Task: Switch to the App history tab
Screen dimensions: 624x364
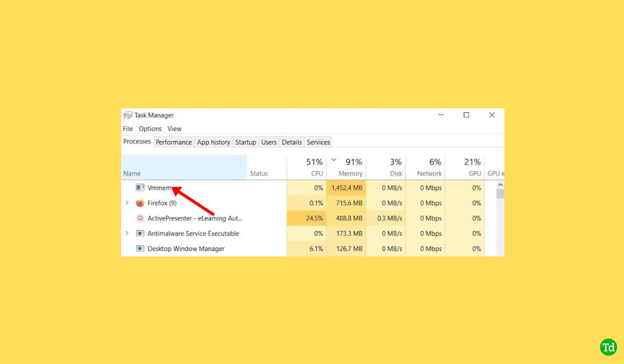Action: 213,142
